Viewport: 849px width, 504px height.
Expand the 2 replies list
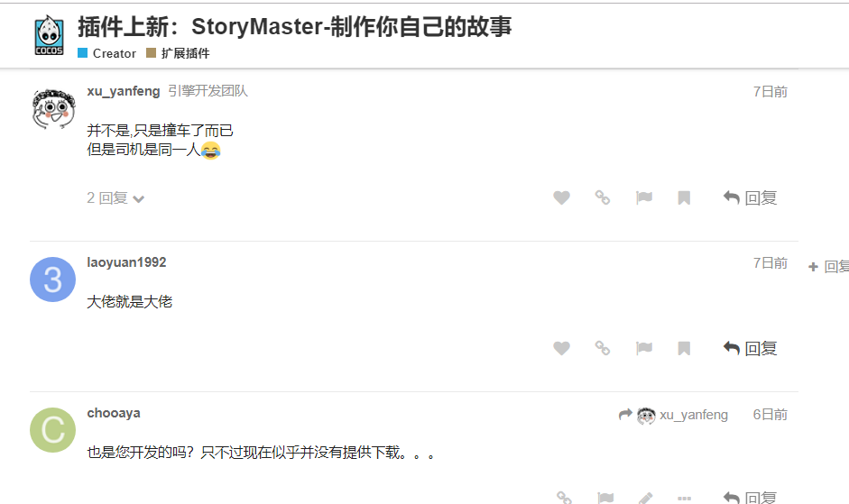[115, 198]
